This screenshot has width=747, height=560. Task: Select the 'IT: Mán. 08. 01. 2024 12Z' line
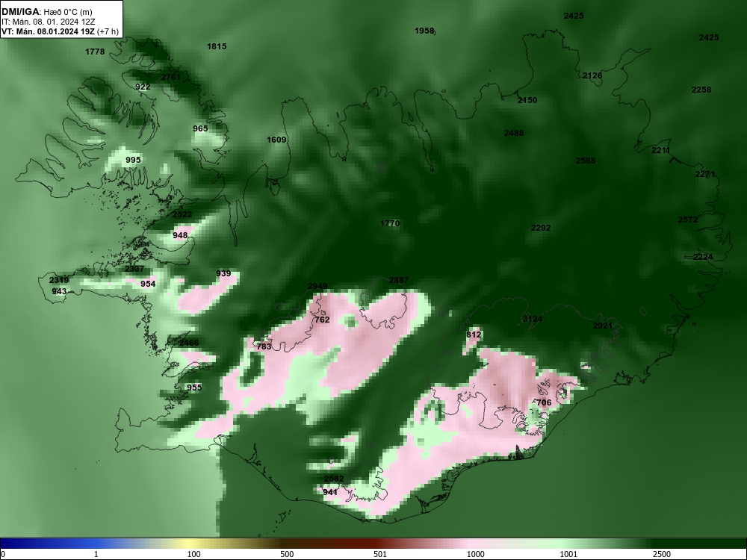click(x=48, y=22)
